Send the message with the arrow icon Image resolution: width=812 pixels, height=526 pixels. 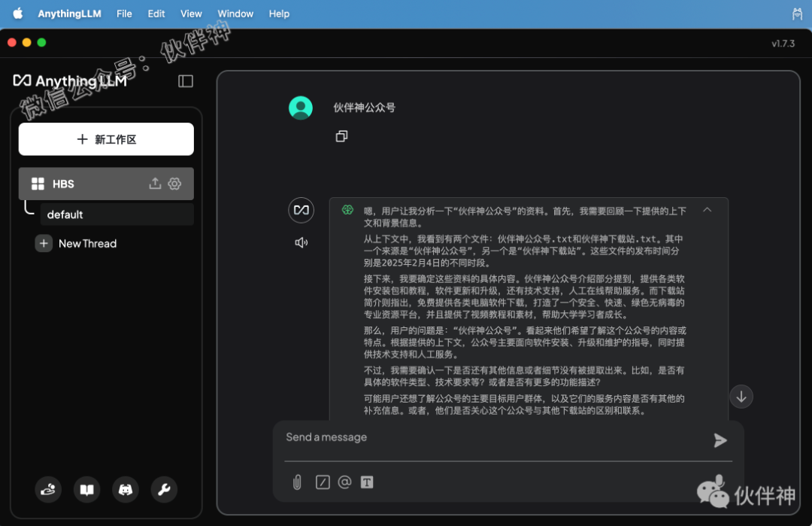coord(720,440)
